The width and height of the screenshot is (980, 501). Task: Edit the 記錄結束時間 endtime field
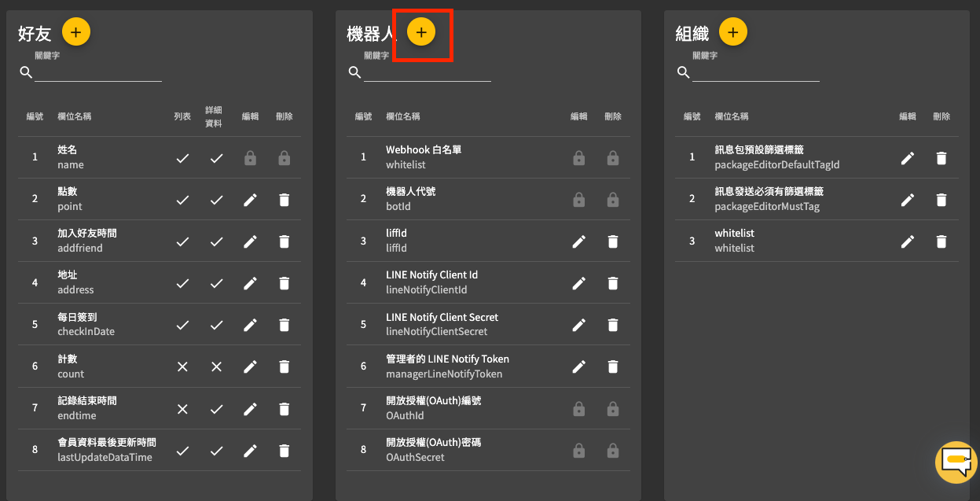pos(250,409)
